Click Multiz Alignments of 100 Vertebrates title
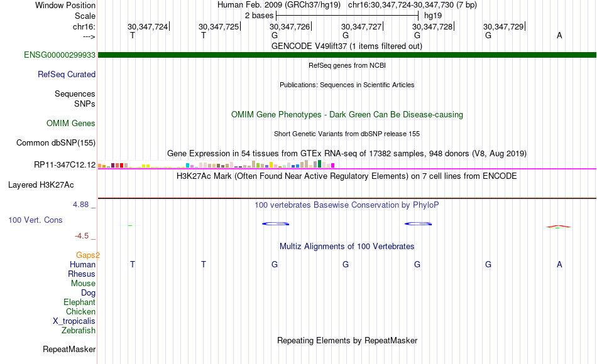The height and width of the screenshot is (364, 597). [347, 247]
